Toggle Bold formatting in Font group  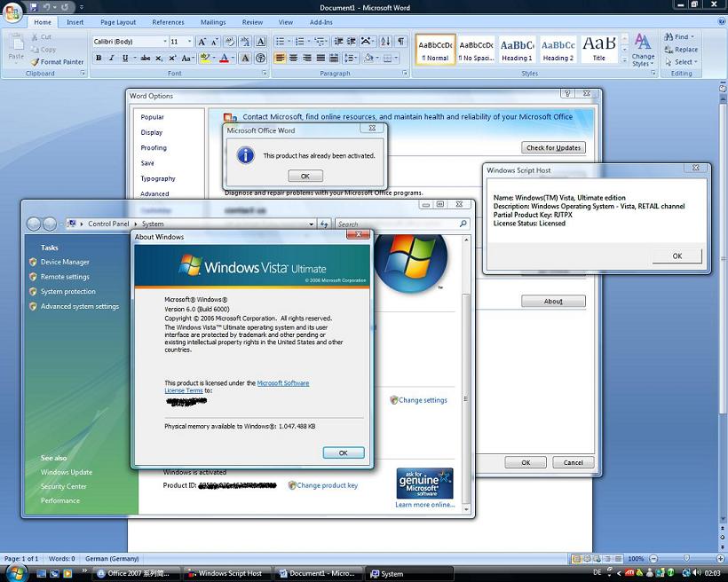click(99, 58)
